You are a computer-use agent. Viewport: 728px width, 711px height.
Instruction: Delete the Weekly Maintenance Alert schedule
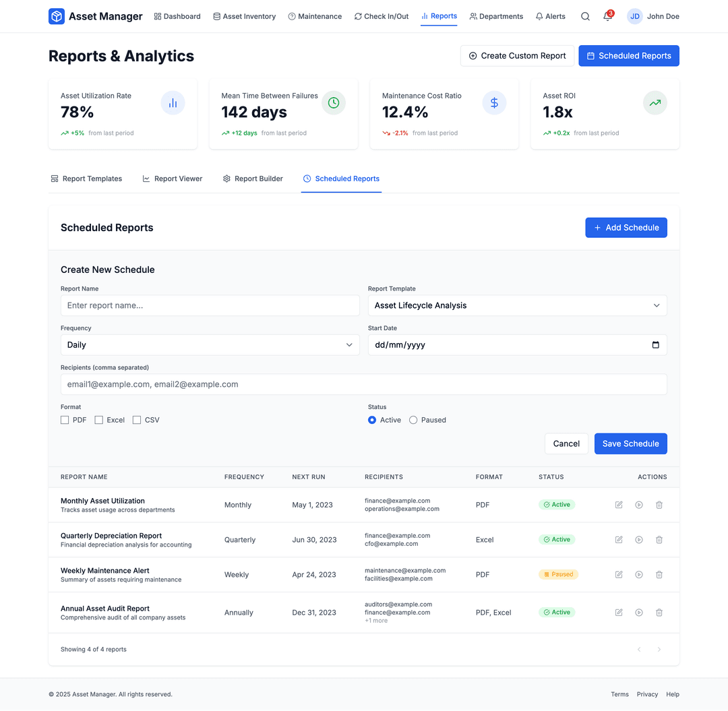click(x=659, y=574)
